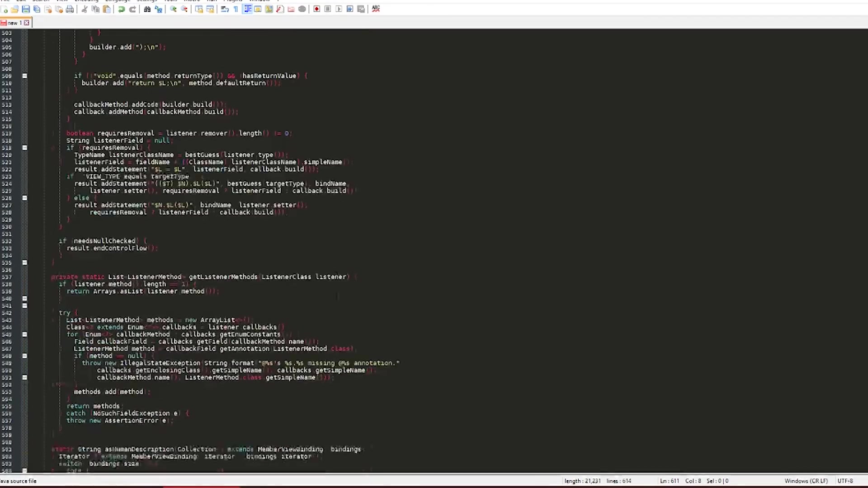Click the Cut scissors icon

pyautogui.click(x=85, y=9)
